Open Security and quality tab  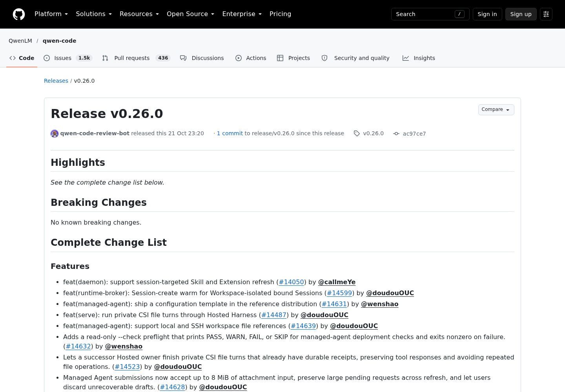coord(355,58)
